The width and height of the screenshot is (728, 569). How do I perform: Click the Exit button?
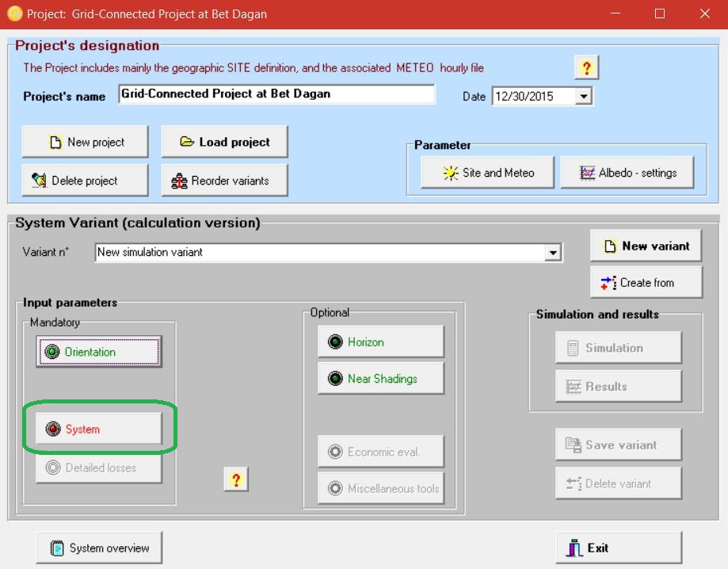coord(619,548)
